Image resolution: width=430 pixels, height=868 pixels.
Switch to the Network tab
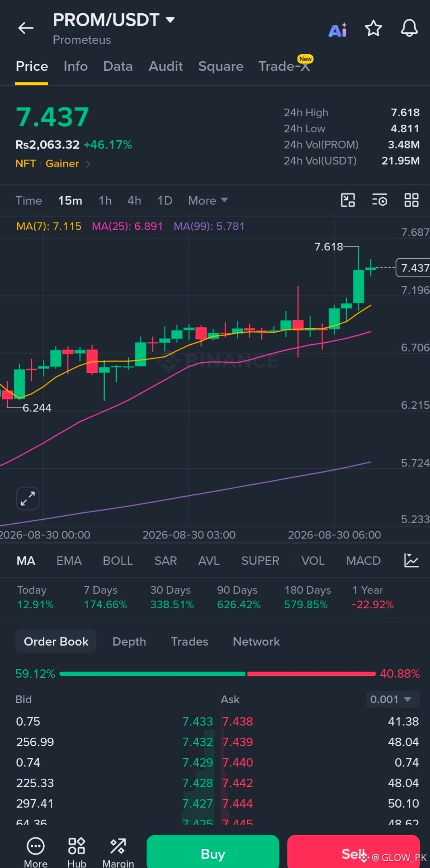(256, 641)
